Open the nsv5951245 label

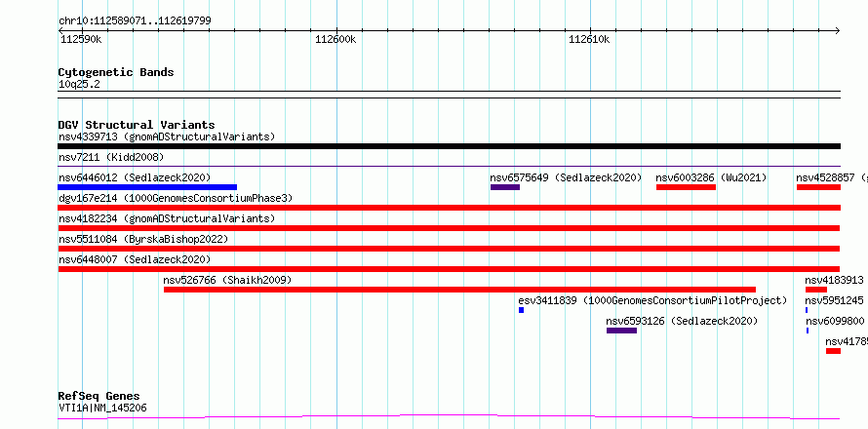834,300
